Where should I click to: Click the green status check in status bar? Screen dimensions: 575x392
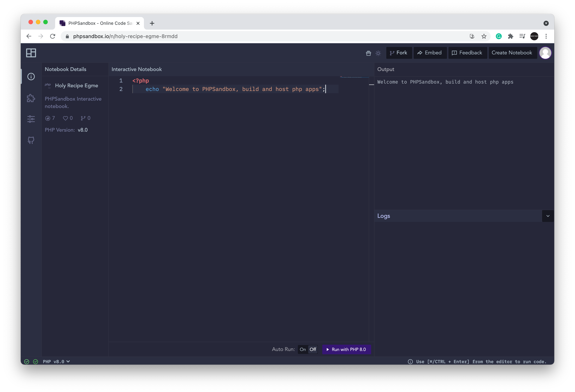(x=27, y=361)
